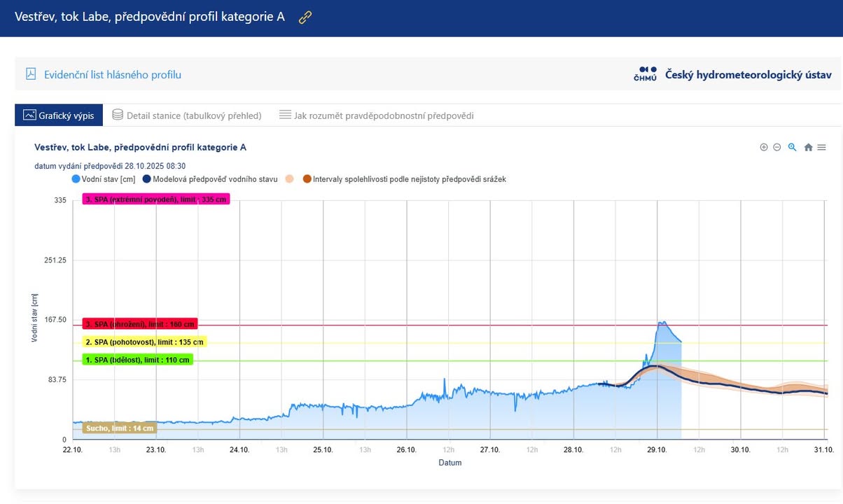Click the chart zoom out icon

tap(777, 147)
